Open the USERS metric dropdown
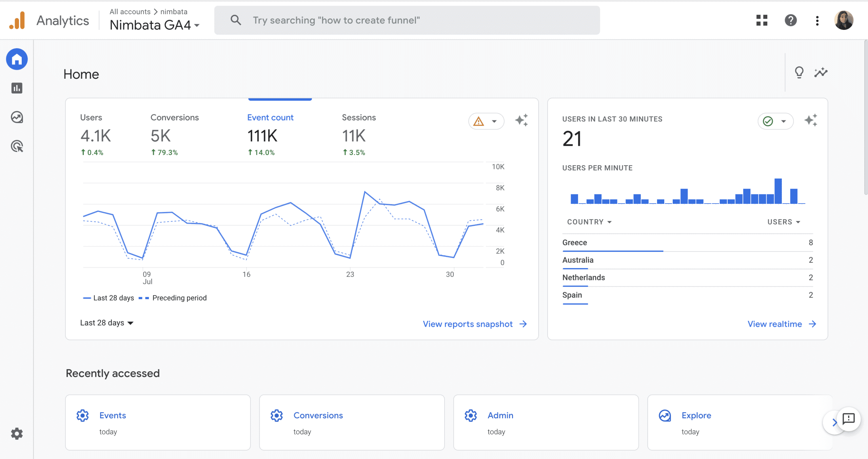The width and height of the screenshot is (868, 459). point(784,222)
